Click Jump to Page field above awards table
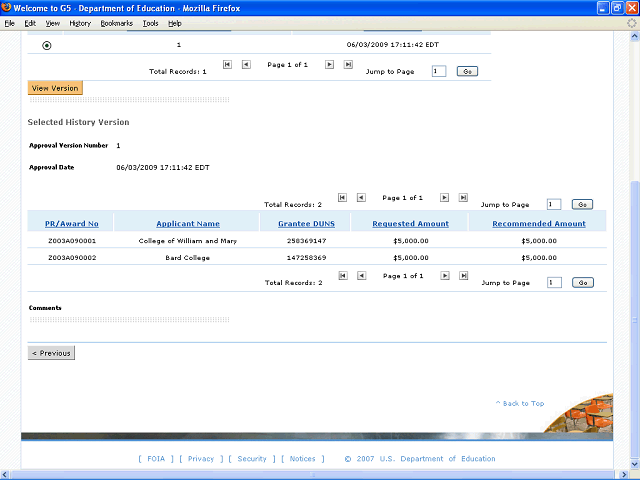Image resolution: width=640 pixels, height=480 pixels. [554, 204]
